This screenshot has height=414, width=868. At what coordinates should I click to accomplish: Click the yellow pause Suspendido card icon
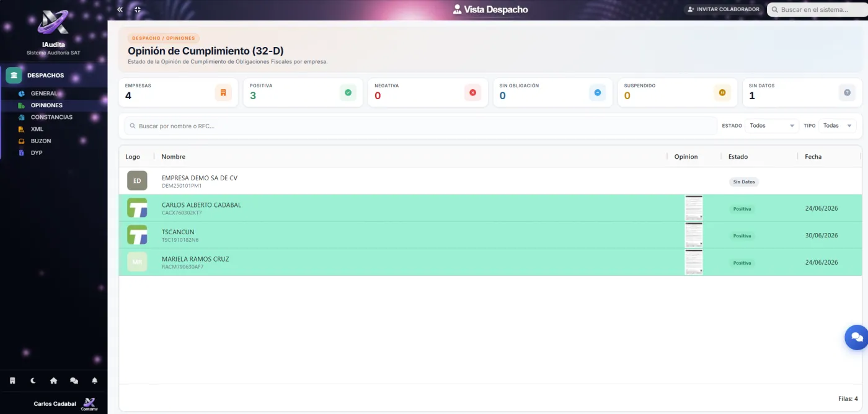722,92
